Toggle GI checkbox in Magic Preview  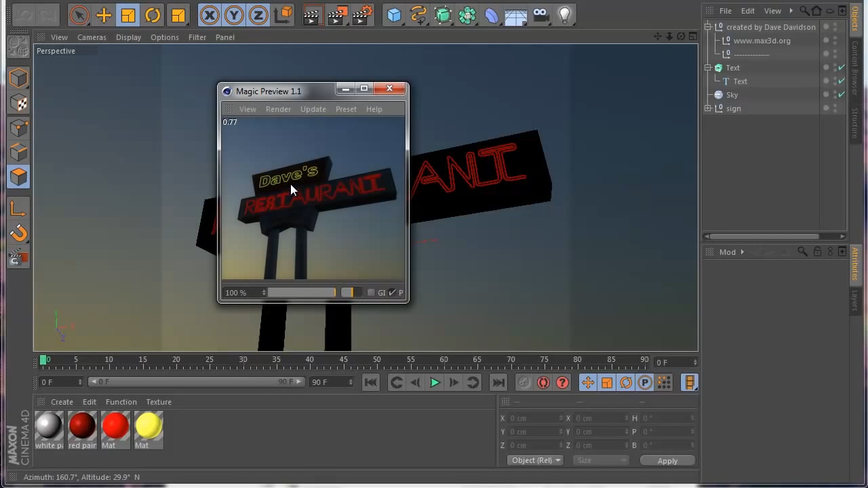pos(371,293)
